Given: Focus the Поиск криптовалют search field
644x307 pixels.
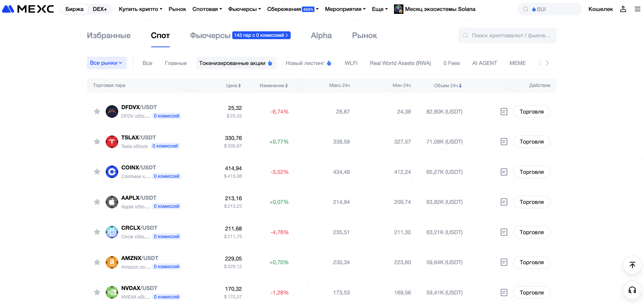Looking at the screenshot, I should coord(508,36).
